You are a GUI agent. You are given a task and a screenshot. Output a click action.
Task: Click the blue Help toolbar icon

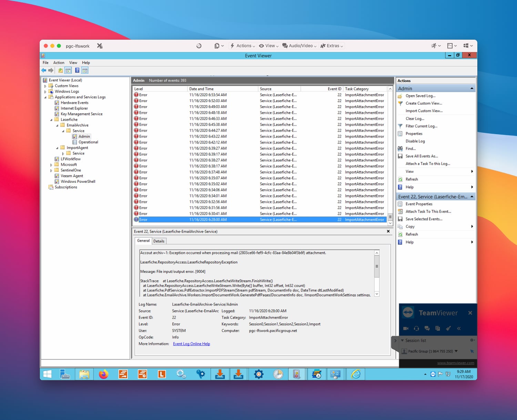[77, 70]
